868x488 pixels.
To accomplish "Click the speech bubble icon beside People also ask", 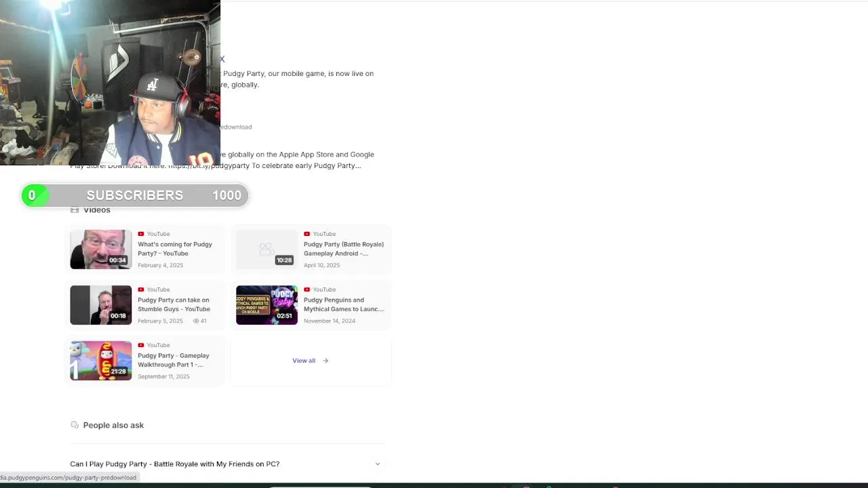I will point(75,425).
